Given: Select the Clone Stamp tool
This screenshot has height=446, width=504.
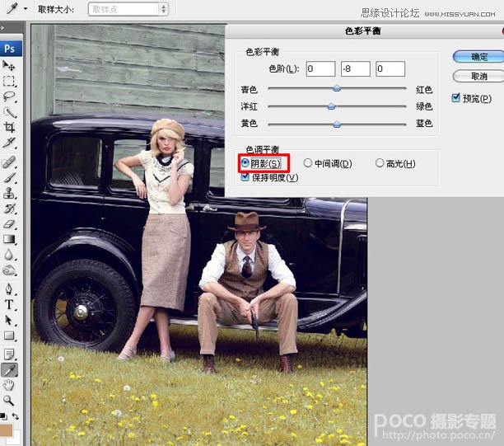Looking at the screenshot, I should tap(9, 193).
